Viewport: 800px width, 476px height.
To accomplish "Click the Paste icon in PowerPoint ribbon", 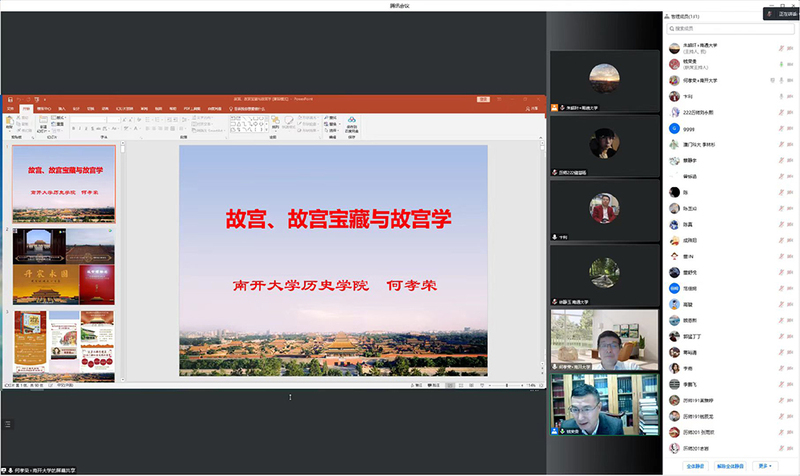I will [x=9, y=123].
